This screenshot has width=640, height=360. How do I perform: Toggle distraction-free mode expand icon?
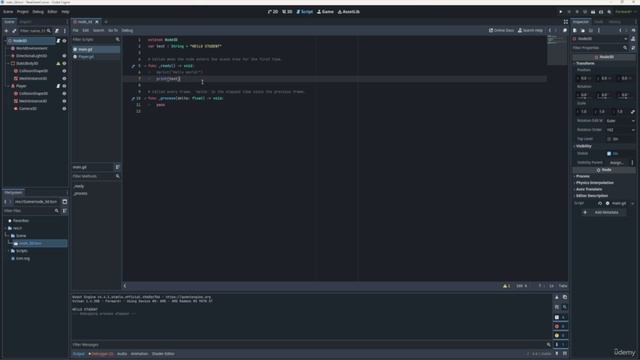coord(566,22)
